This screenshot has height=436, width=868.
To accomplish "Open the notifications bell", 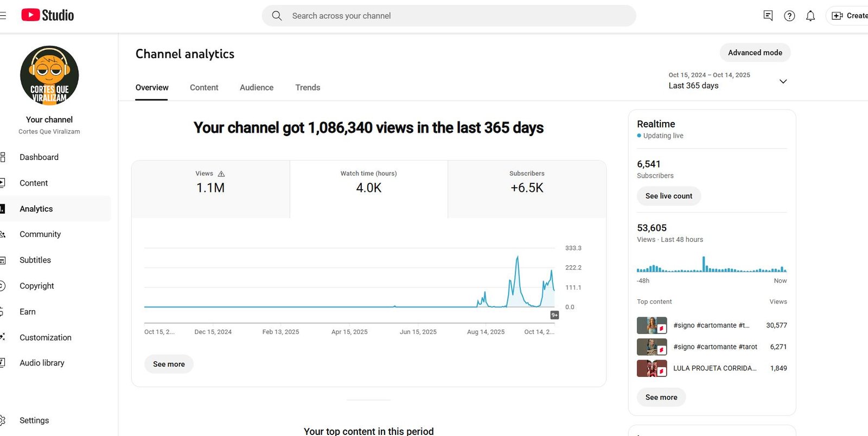I will coord(810,16).
